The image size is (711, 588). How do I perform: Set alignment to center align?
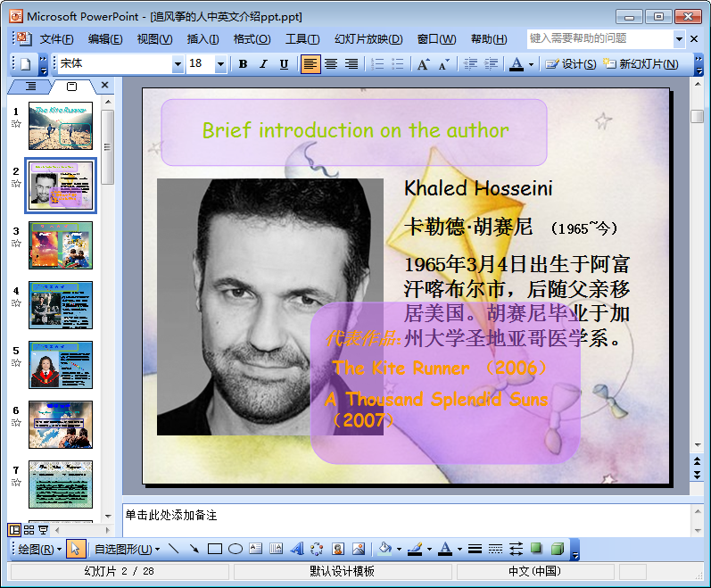click(331, 64)
